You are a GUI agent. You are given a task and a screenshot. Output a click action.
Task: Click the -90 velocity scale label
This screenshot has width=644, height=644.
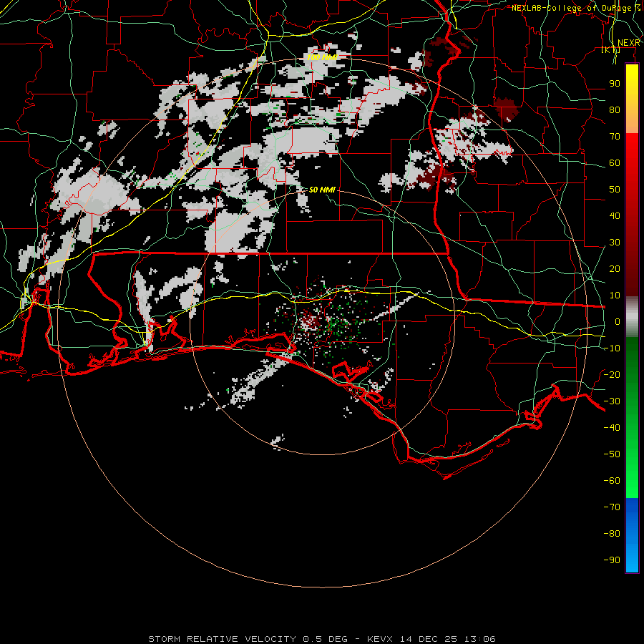[612, 560]
